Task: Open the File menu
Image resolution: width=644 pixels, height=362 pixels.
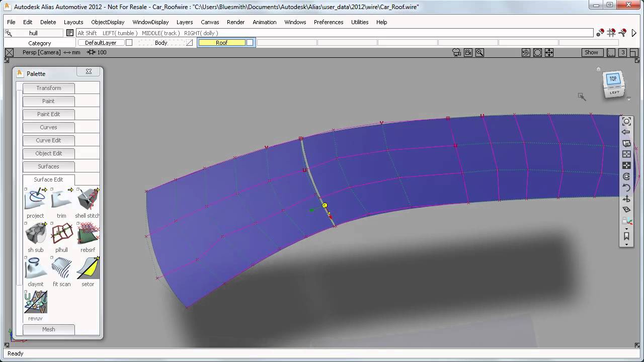Action: [x=11, y=22]
